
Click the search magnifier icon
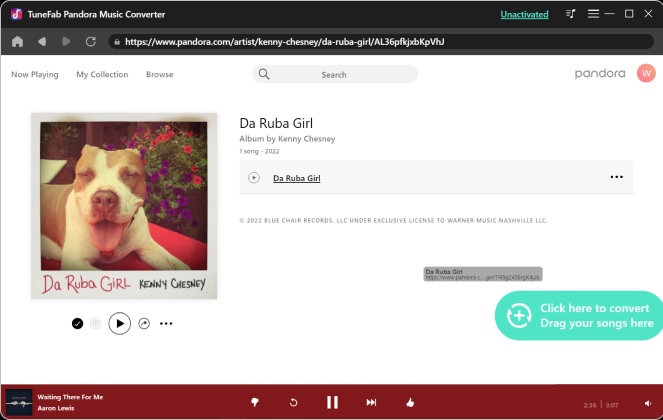pos(264,74)
